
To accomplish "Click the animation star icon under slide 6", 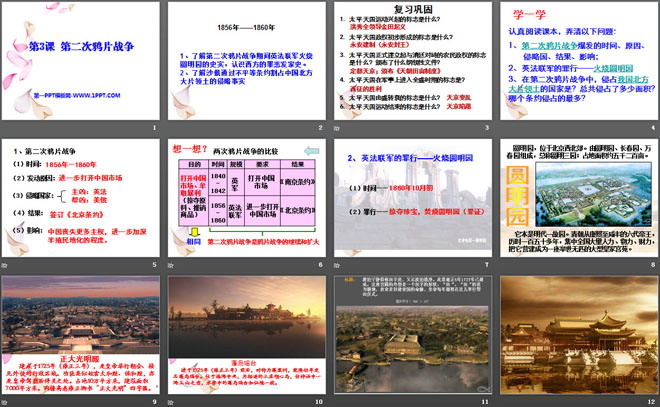I will coord(171,265).
